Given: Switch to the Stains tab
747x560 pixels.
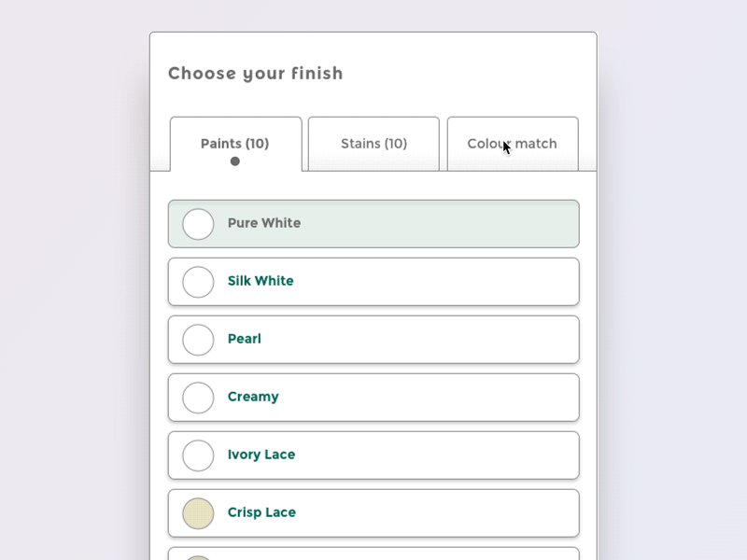Looking at the screenshot, I should 373,144.
